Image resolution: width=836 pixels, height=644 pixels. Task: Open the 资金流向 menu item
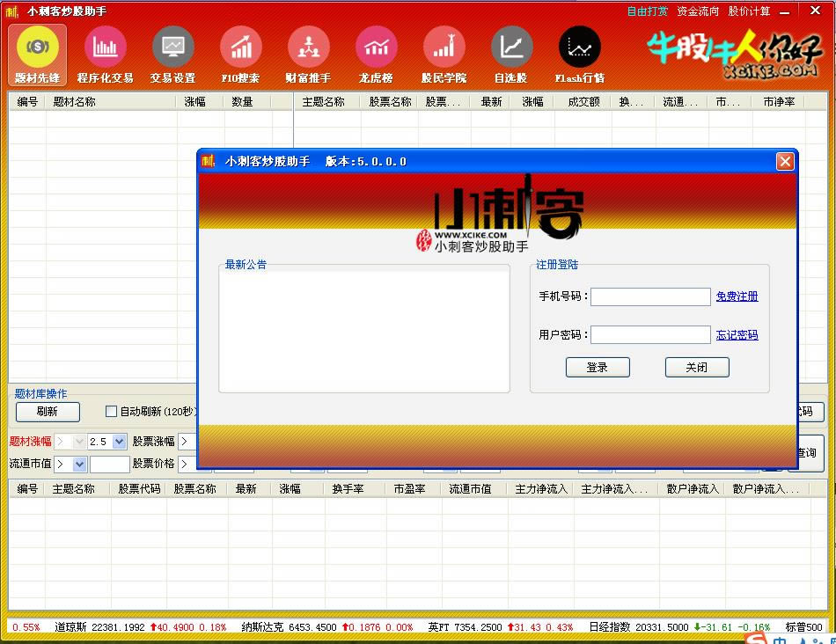point(698,11)
